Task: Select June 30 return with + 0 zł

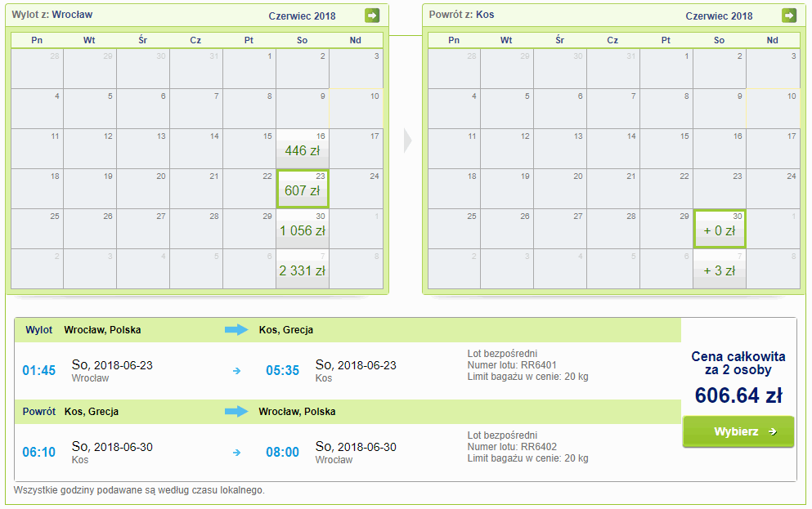Action: (x=720, y=230)
